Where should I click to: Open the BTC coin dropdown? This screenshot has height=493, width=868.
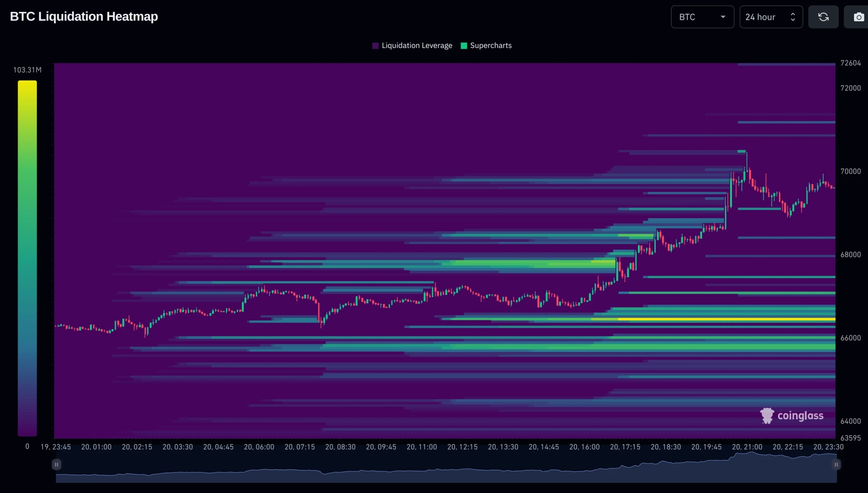(703, 17)
